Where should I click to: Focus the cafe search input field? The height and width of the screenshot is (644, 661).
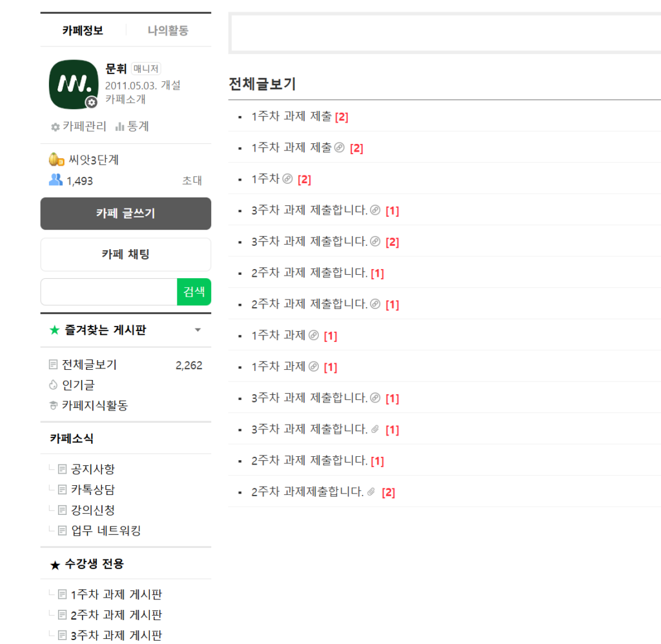tap(108, 292)
